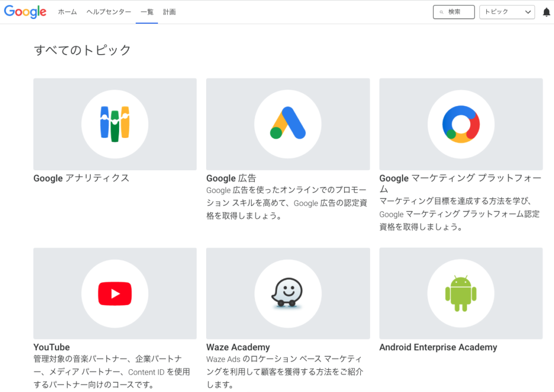Open notifications with the bell icon
This screenshot has width=554, height=392.
pyautogui.click(x=546, y=12)
